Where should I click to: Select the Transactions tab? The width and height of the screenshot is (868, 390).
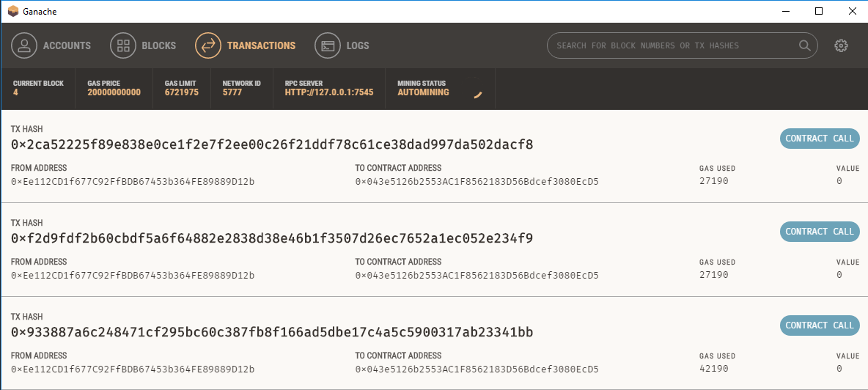pos(246,46)
